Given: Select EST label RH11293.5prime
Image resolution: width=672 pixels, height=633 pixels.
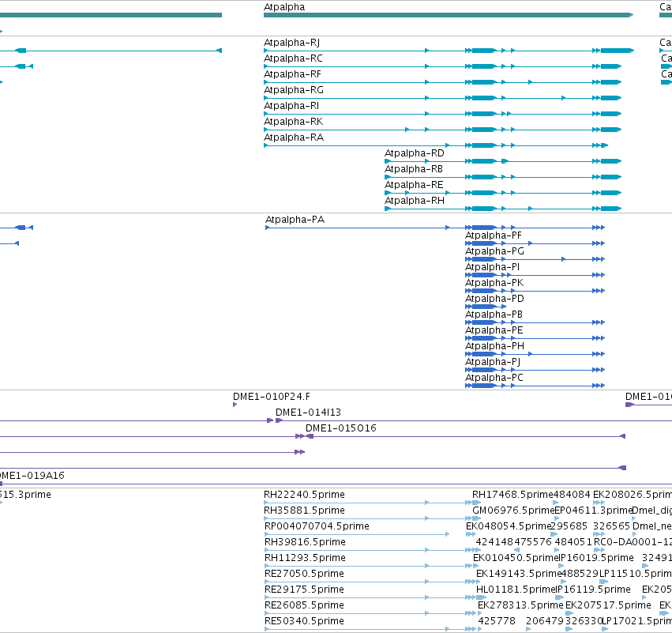Looking at the screenshot, I should [x=305, y=559].
